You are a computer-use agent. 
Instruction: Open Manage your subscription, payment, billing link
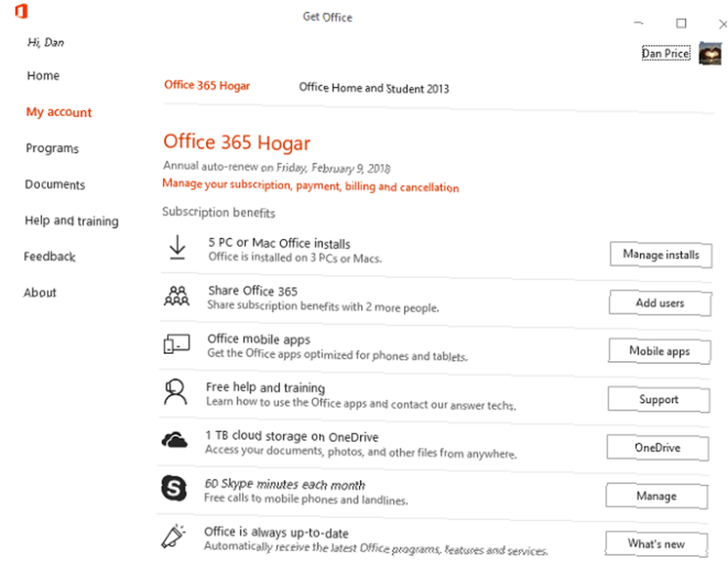point(311,186)
